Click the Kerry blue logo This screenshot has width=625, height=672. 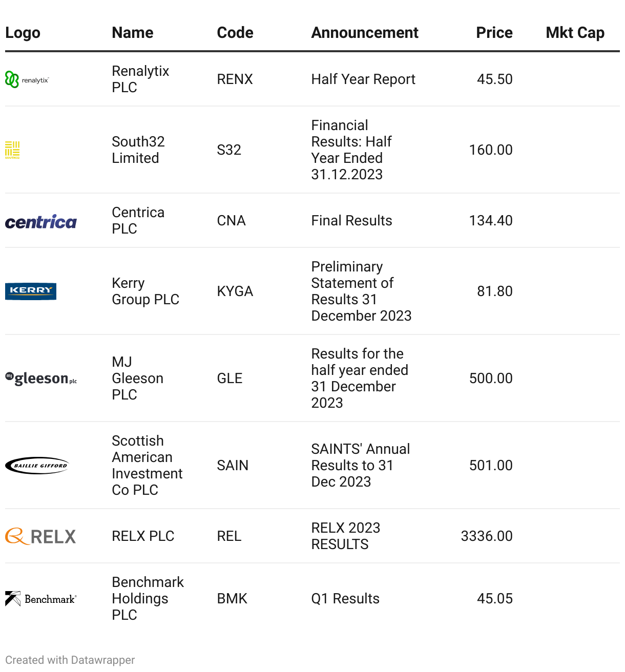(x=31, y=291)
